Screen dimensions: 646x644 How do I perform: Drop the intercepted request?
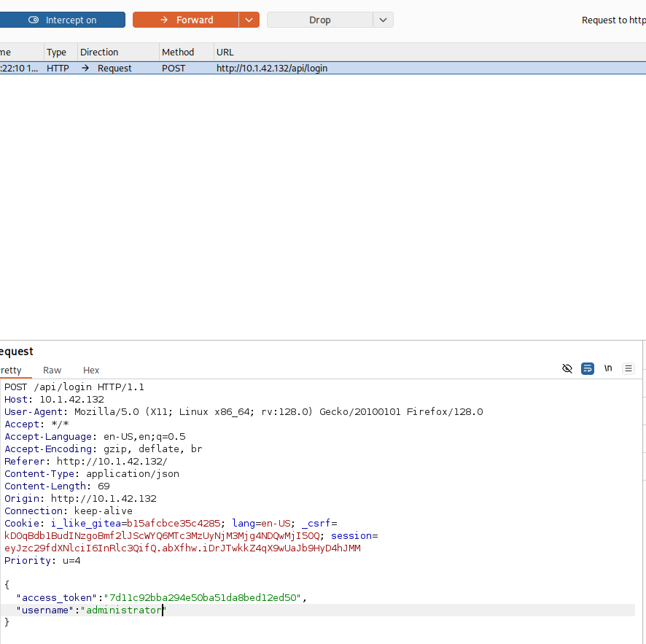319,20
